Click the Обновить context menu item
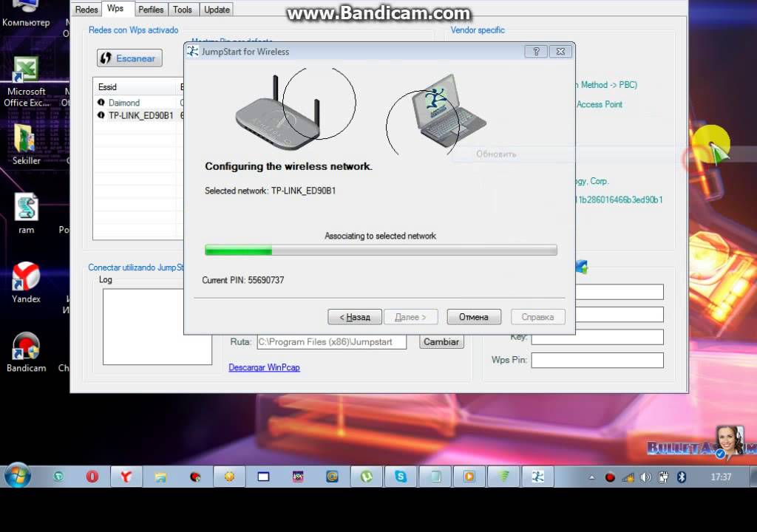 coord(496,154)
